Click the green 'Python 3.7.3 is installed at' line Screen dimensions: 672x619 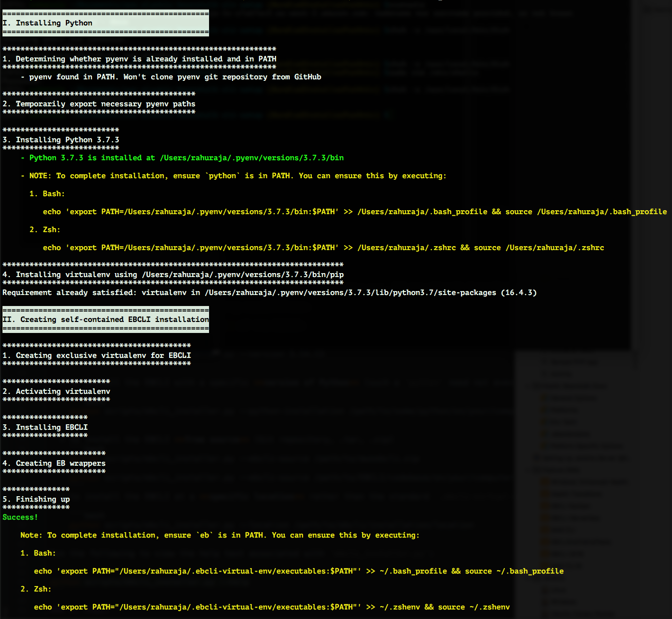pos(182,158)
